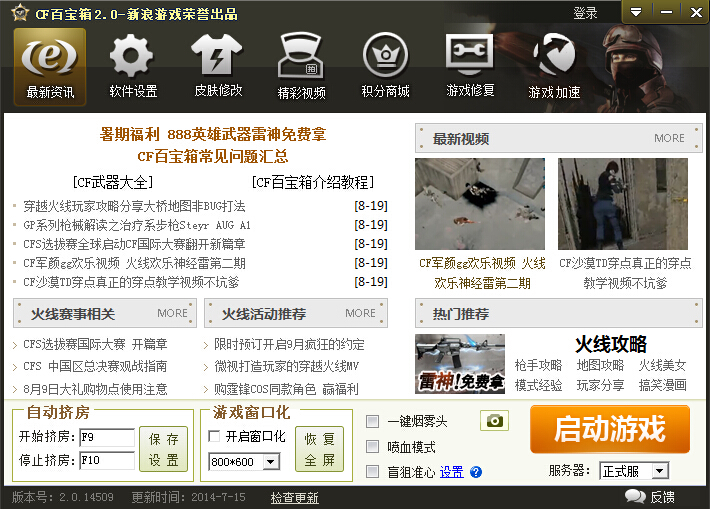The image size is (710, 509).
Task: Click the blue question mark help icon
Action: point(476,472)
